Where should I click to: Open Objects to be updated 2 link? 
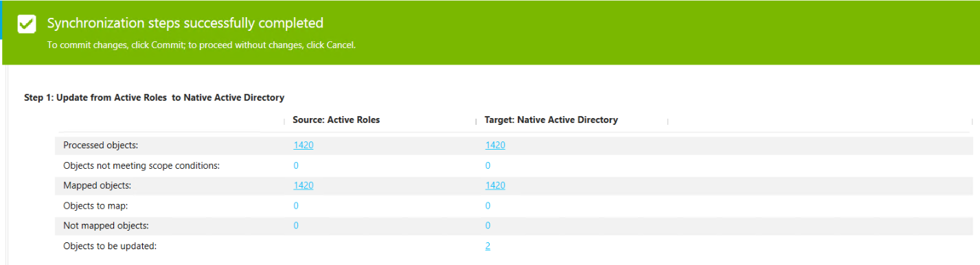(488, 246)
